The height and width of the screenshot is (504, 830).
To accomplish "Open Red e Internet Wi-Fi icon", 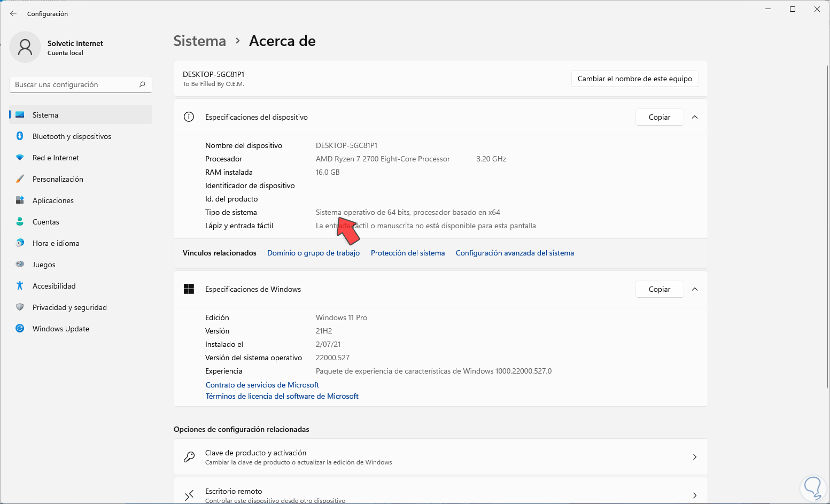I will tap(20, 158).
